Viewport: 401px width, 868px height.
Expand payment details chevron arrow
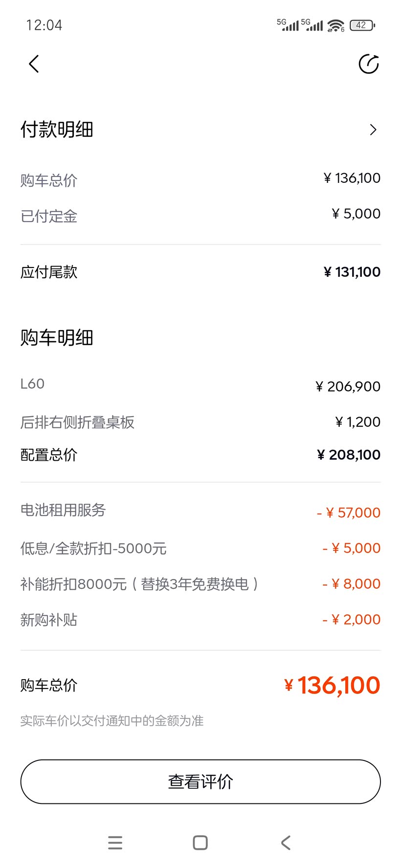(373, 130)
